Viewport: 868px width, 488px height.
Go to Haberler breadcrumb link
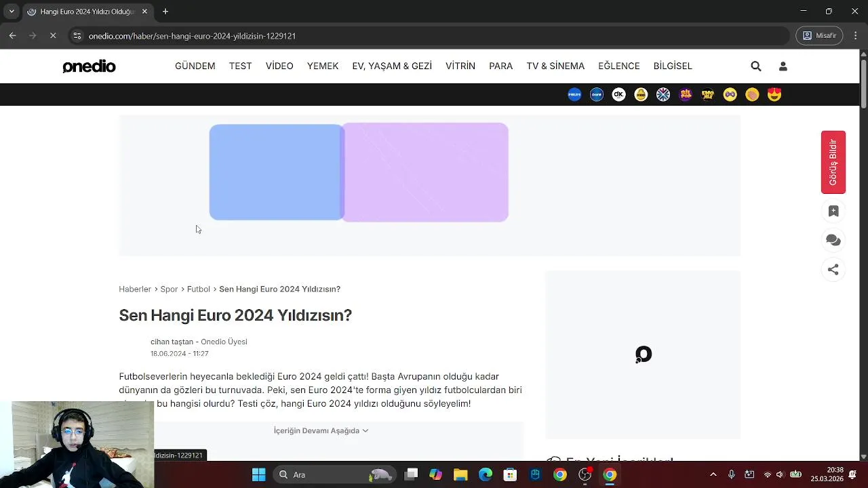(135, 289)
